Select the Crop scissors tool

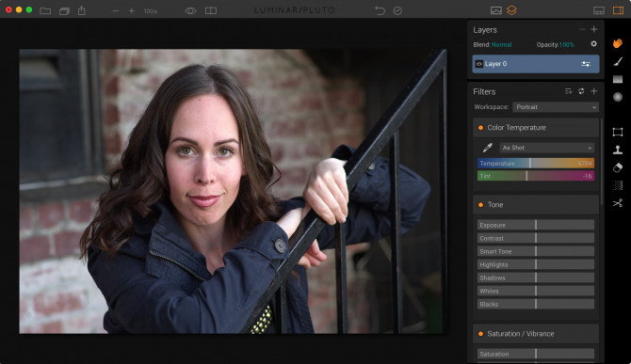[618, 203]
